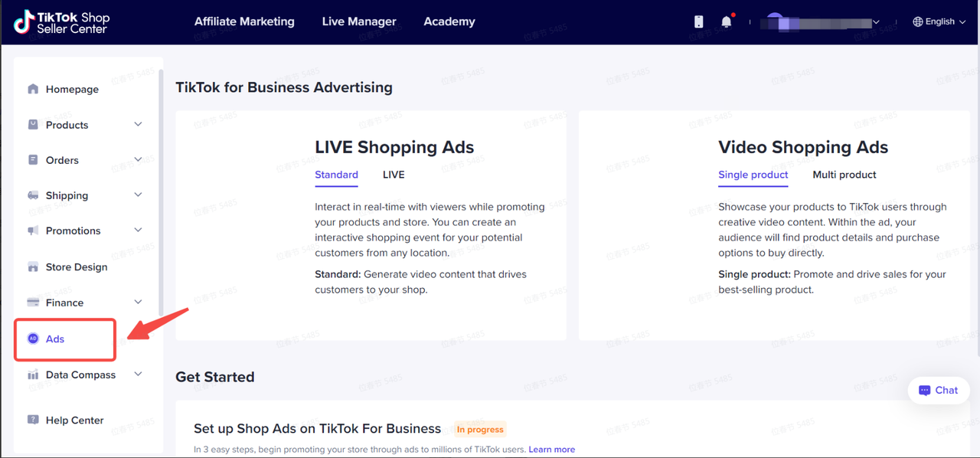Open the account name dropdown arrow
980x458 pixels.
pyautogui.click(x=876, y=22)
